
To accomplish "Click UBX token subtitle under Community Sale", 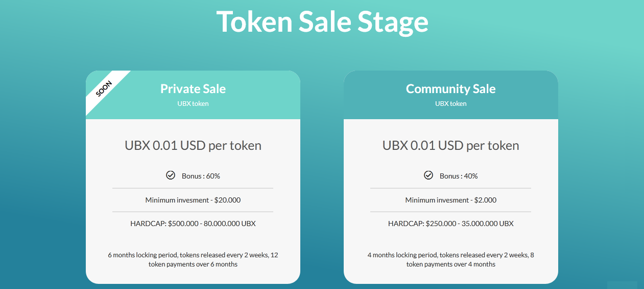I will point(451,103).
